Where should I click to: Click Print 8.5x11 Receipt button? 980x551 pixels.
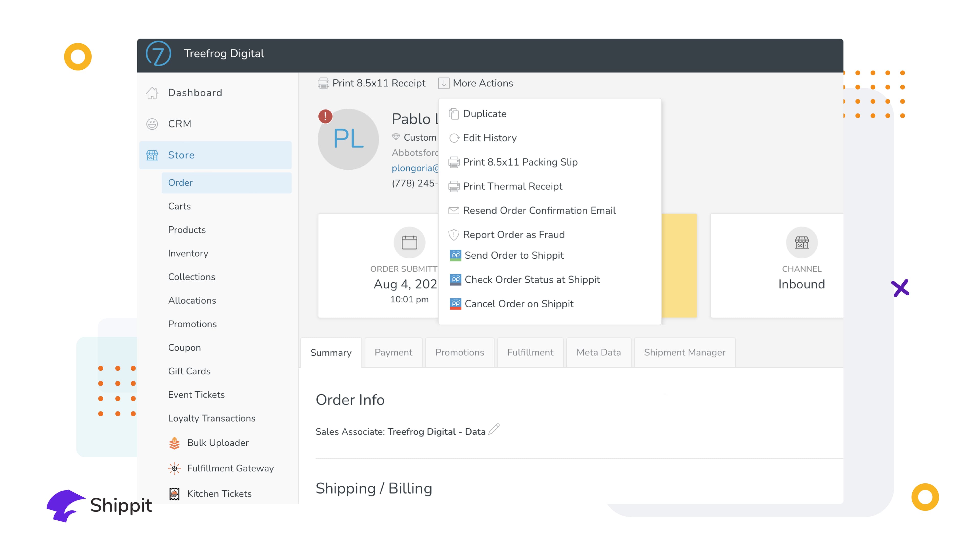click(x=372, y=83)
